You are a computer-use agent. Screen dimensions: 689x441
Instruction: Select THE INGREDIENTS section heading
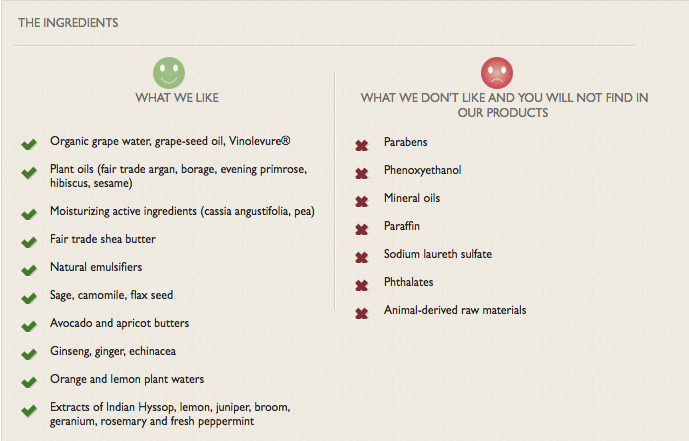point(68,23)
